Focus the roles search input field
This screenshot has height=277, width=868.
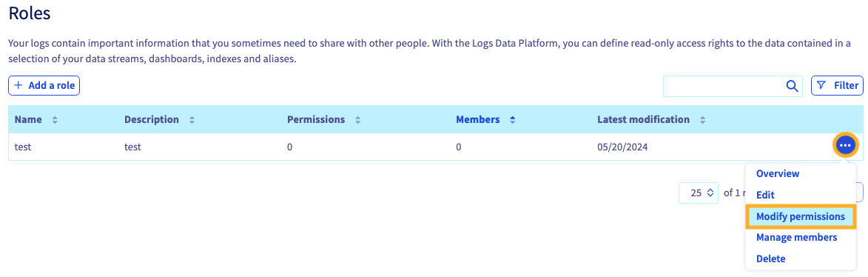[725, 86]
